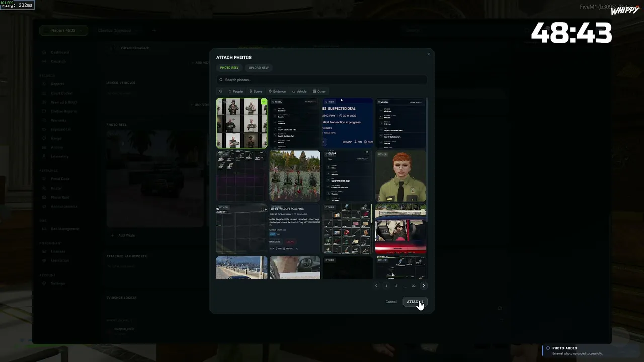The width and height of the screenshot is (644, 362).
Task: Go to previous photo page
Action: (376, 286)
